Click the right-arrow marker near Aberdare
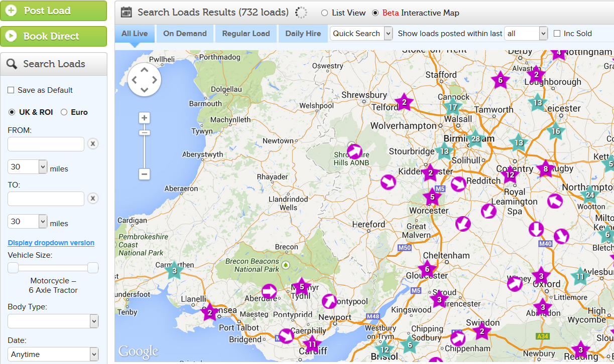Viewport: 614px width, 364px height. pyautogui.click(x=269, y=291)
